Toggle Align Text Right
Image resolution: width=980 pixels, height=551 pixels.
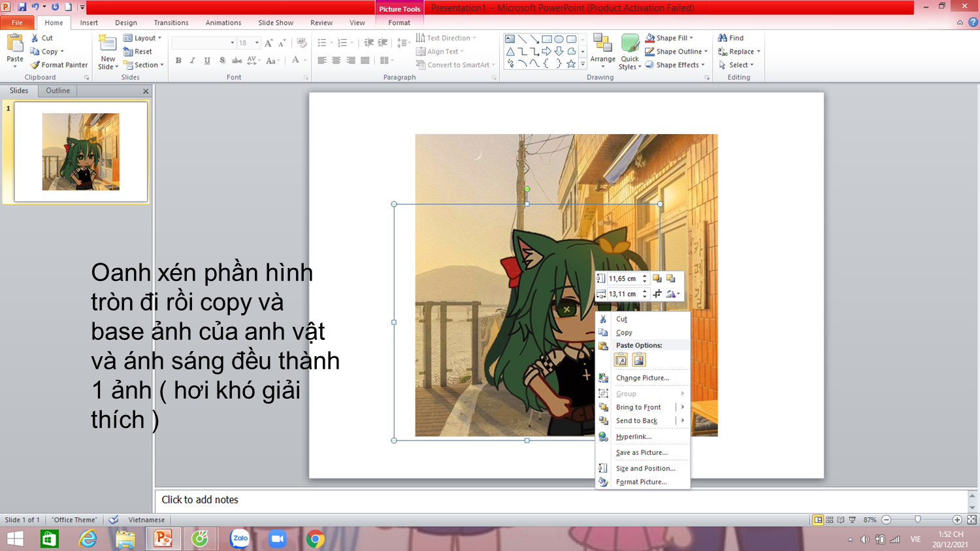(351, 61)
